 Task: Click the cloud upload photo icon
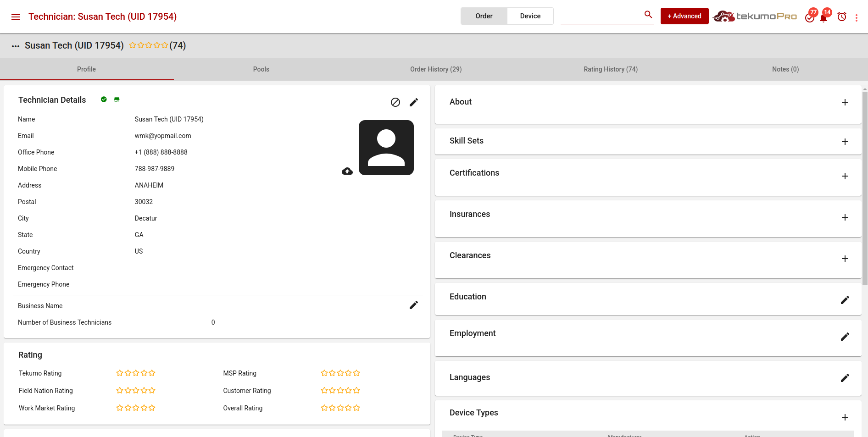(347, 171)
